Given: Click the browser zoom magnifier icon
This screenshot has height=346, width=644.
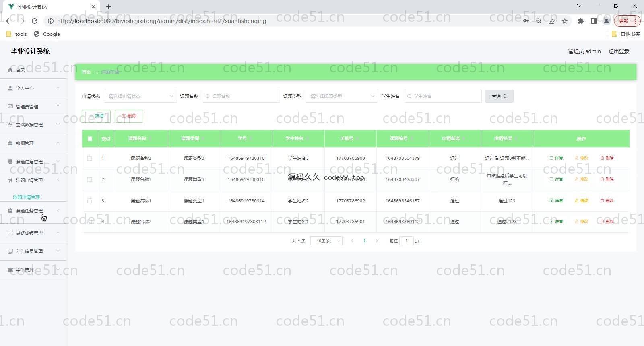Looking at the screenshot, I should (x=539, y=21).
